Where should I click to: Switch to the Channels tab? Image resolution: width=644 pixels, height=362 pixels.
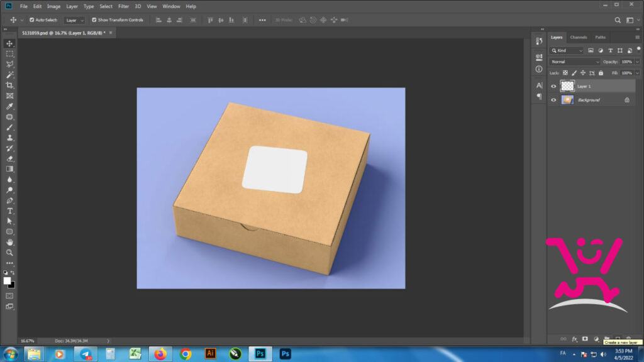[579, 37]
